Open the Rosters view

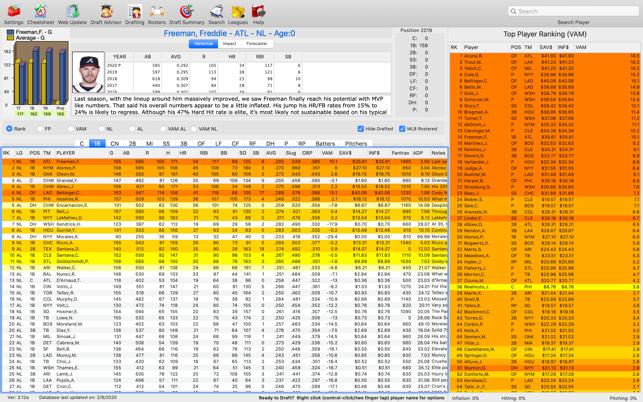(x=157, y=13)
